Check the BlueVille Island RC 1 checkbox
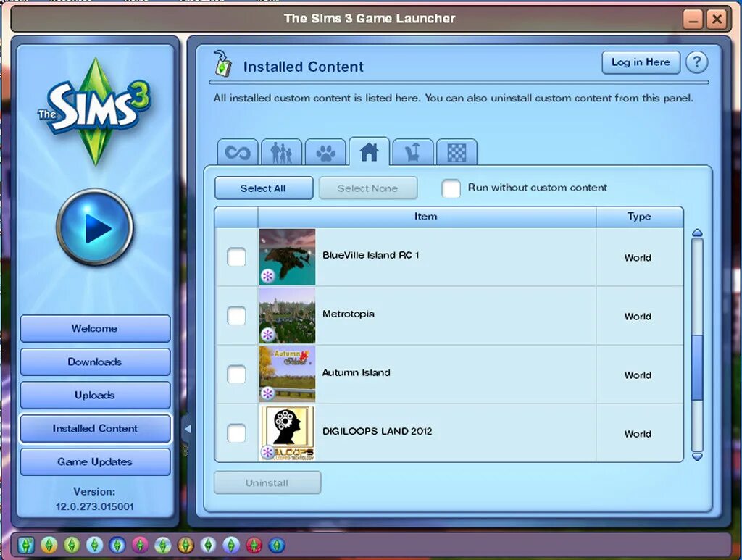The image size is (742, 560). [x=237, y=257]
